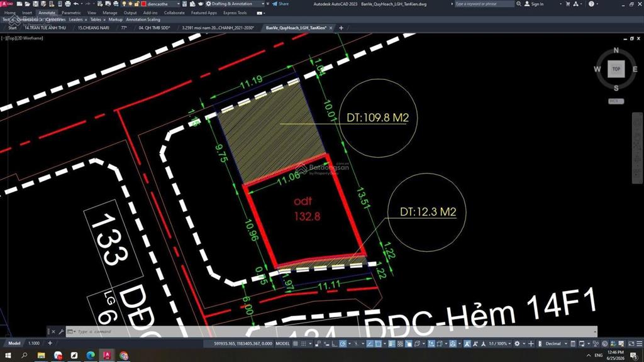The height and width of the screenshot is (362, 644).
Task: Open File Explorer from taskbar
Action: (41, 355)
